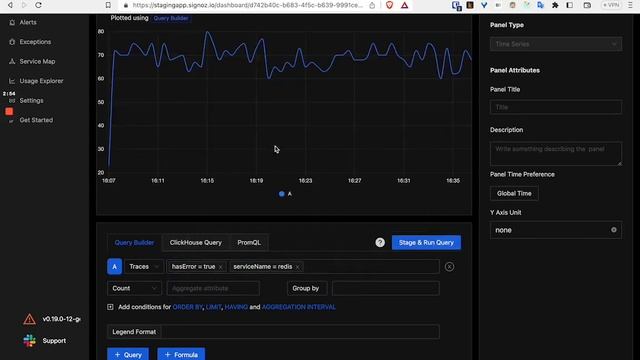Switch to the ClickHouse Query tab
The height and width of the screenshot is (360, 640).
(196, 242)
